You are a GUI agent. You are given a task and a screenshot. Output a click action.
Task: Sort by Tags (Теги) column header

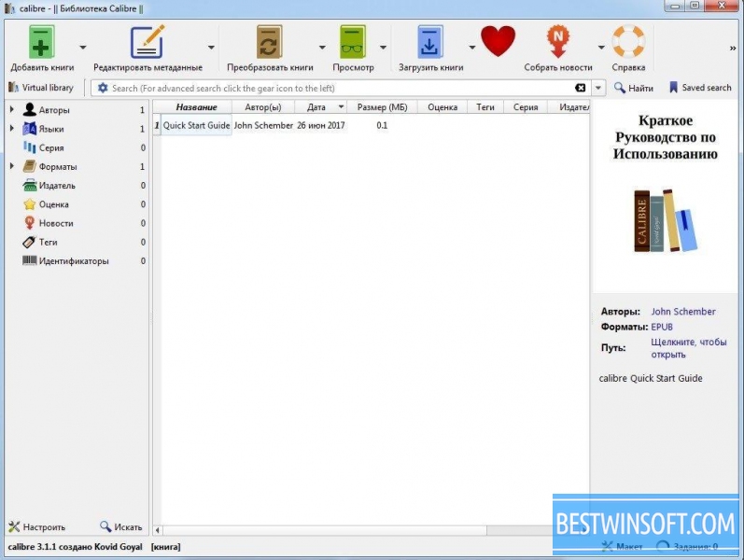coord(484,107)
